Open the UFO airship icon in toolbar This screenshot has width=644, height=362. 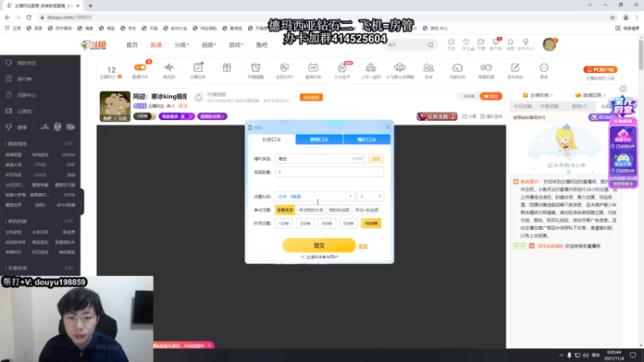tap(399, 68)
